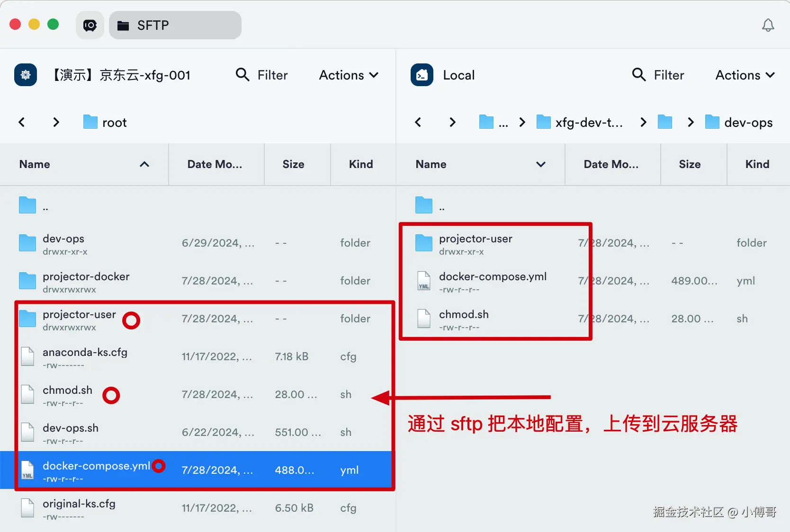Screen dimensions: 790x532
Task: Open parent folder '..' in remote pane
Action: click(197, 205)
